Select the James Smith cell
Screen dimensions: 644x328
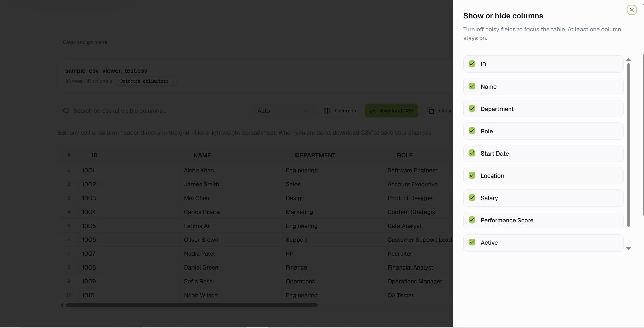tap(231, 184)
